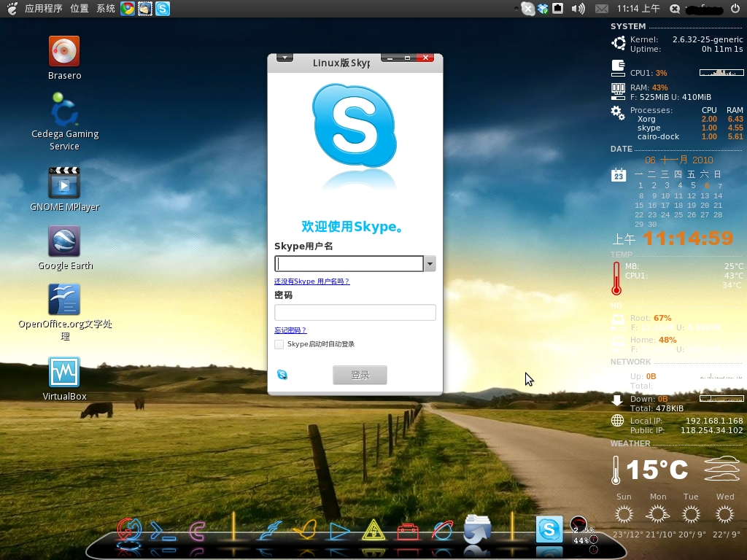Viewport: 747px width, 560px height.
Task: Open the folder stack icon in dock
Action: 477,529
